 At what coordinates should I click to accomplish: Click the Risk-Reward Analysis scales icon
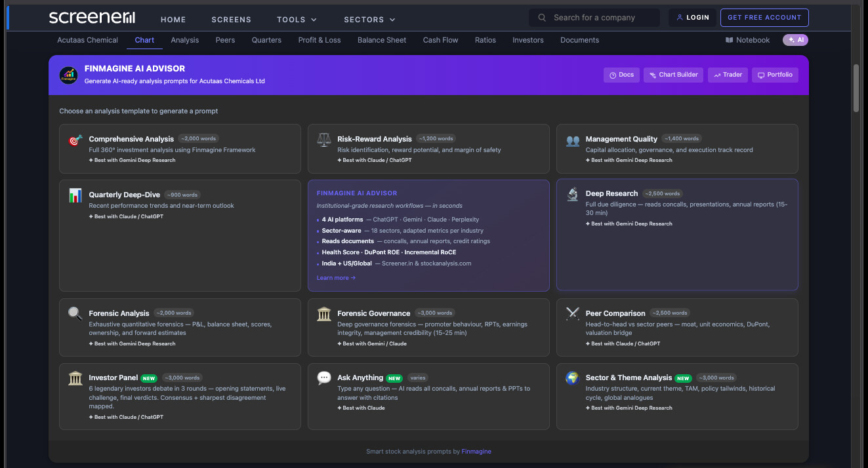tap(324, 140)
